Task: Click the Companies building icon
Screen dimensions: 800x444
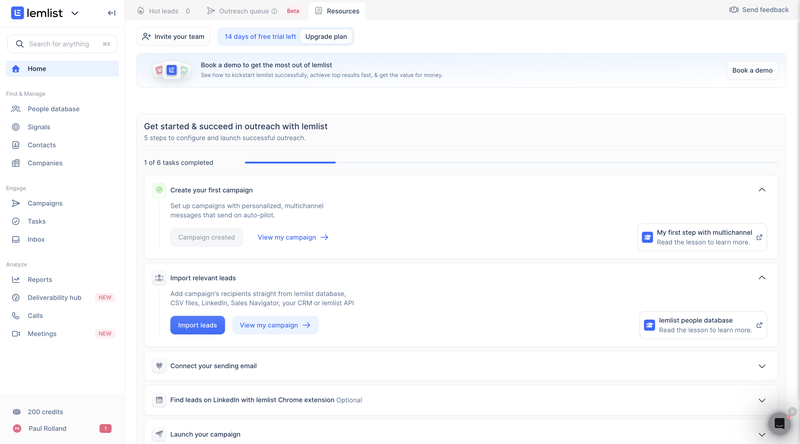Action: pos(16,163)
